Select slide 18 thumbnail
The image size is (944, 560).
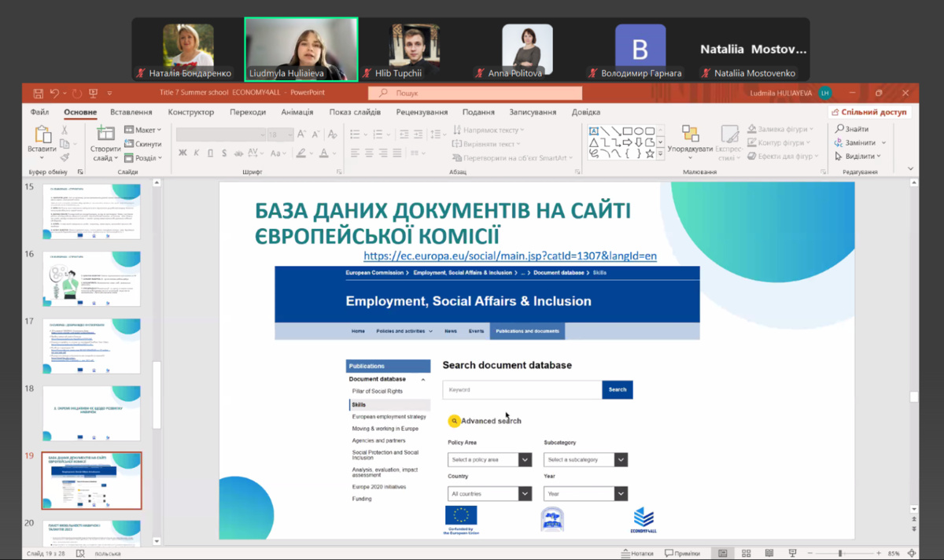91,413
